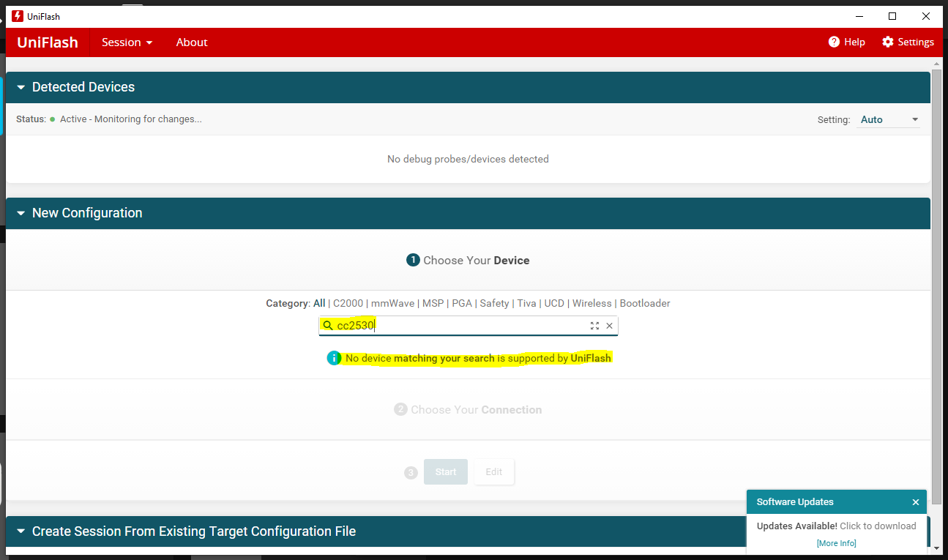The width and height of the screenshot is (948, 560).
Task: Click the green status indicator dot
Action: [53, 119]
